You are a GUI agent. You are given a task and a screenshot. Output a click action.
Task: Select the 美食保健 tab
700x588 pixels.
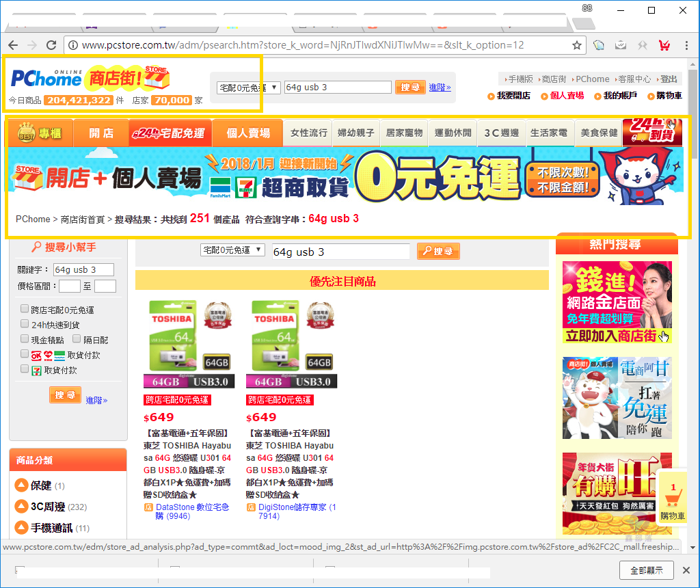pos(599,133)
